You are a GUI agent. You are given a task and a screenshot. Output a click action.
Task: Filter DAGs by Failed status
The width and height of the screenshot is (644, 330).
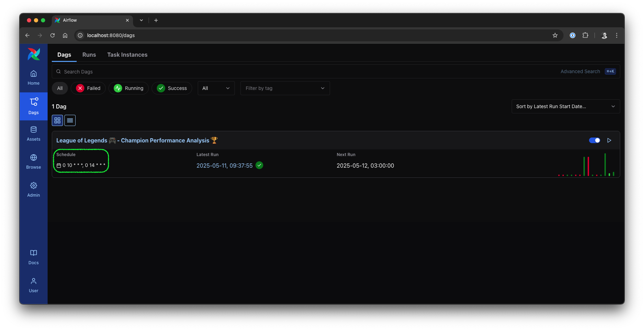(88, 88)
